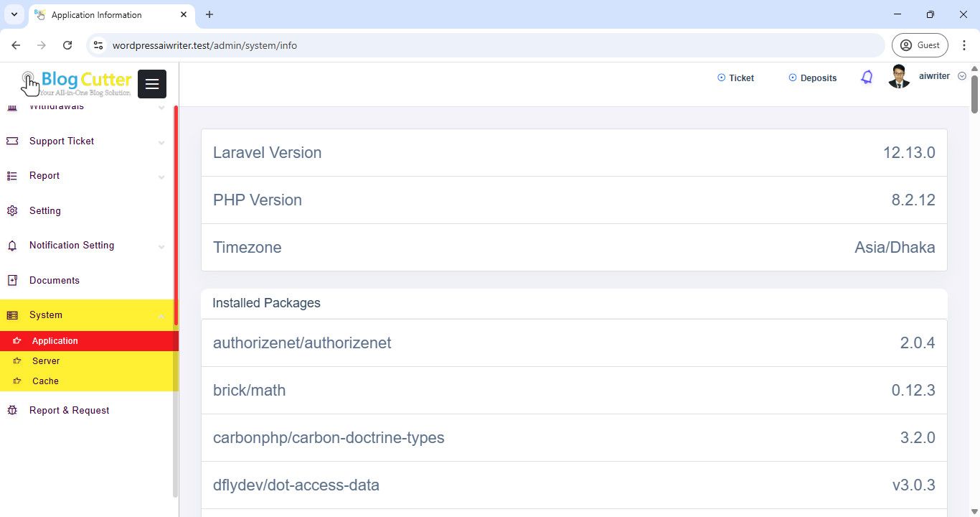Screen dimensions: 980x517
Task: Open the Deposits link in header
Action: tap(813, 78)
